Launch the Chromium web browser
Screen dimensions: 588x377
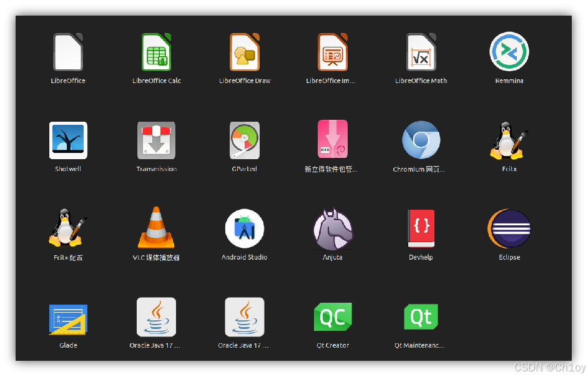[421, 140]
